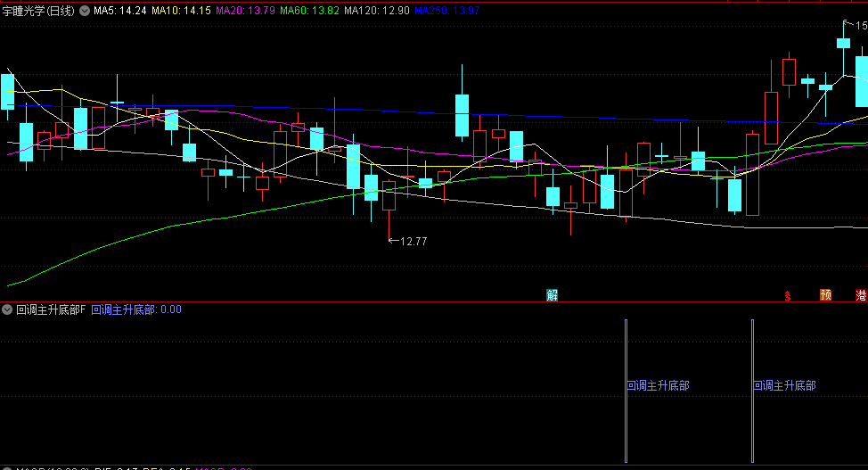Click the second 回调主升底部 signal label
The width and height of the screenshot is (868, 470).
coord(784,386)
